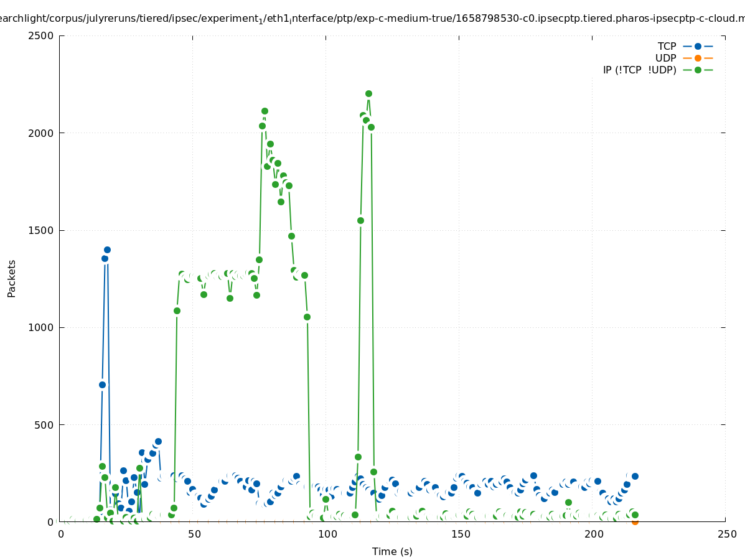Click the 1500 tick on Packets axis
Screen dimensions: 745x560
tap(42, 230)
